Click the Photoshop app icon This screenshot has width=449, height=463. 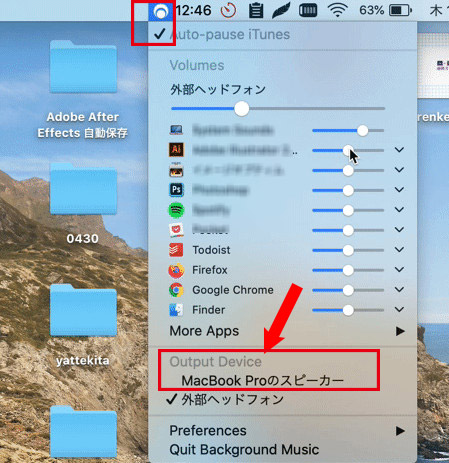tap(176, 190)
